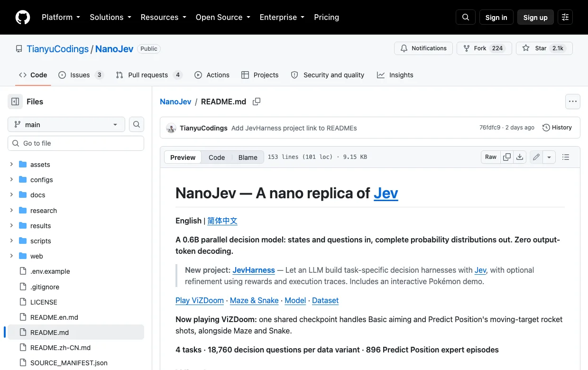Open the Solutions menu dropdown
The width and height of the screenshot is (588, 370).
click(x=110, y=17)
